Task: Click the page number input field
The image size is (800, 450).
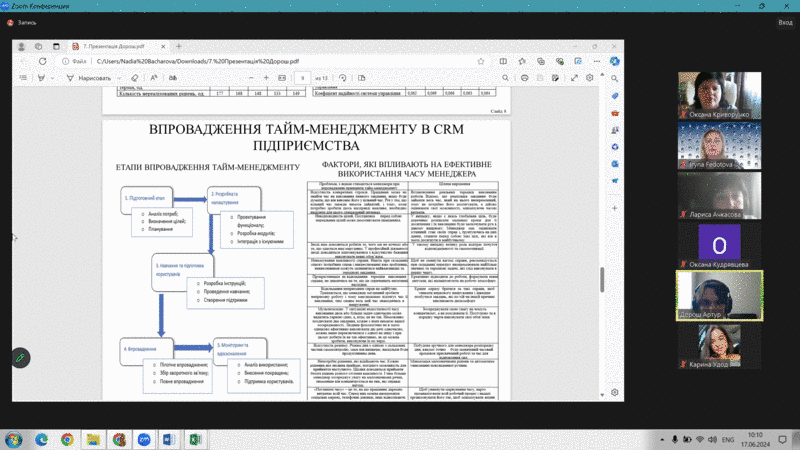Action: pyautogui.click(x=302, y=78)
